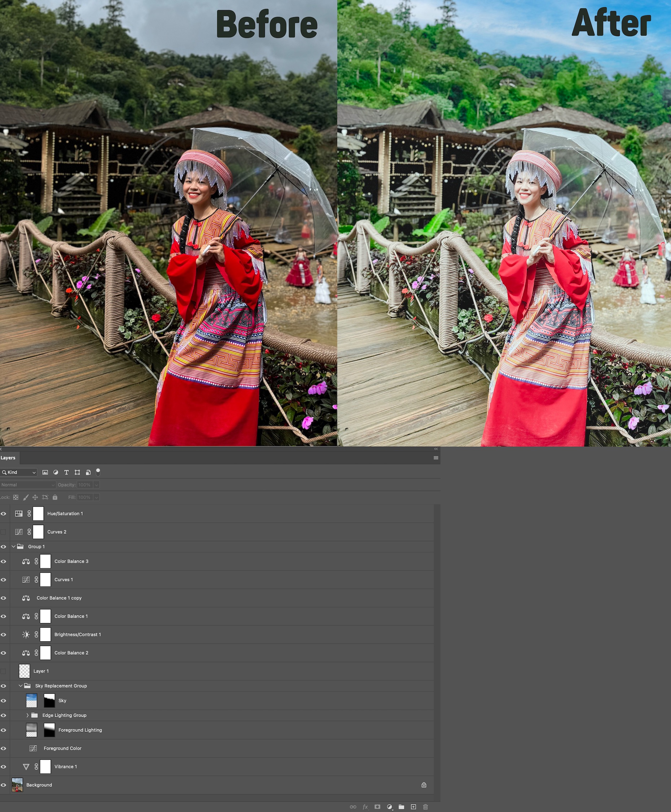Hide the Background layer
Screen dimensions: 671x812
pos(4,785)
